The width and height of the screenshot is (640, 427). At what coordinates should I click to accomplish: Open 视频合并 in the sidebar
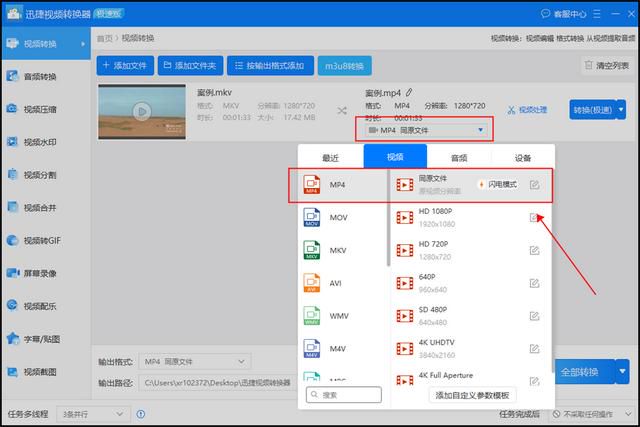46,207
